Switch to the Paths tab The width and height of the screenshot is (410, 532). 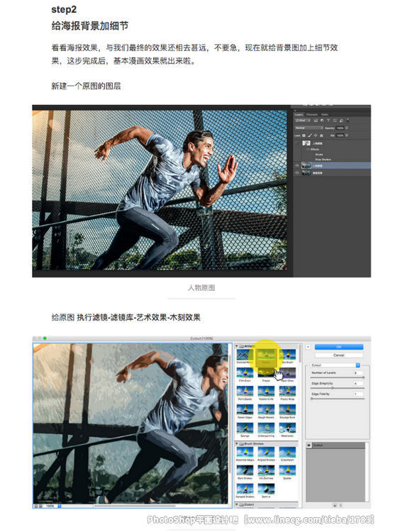(x=325, y=115)
